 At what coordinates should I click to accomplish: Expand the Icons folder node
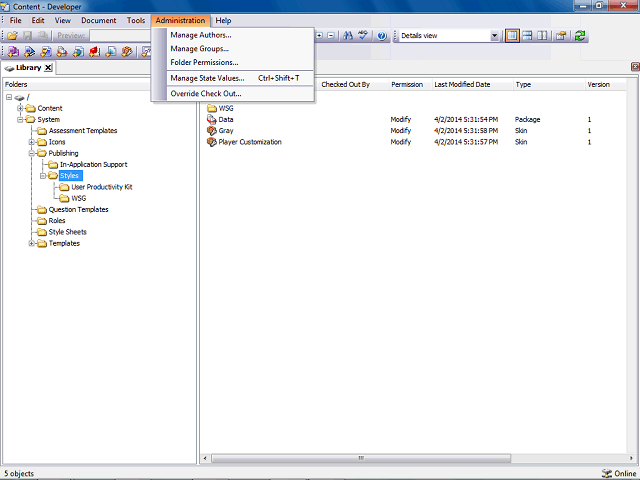tap(31, 142)
